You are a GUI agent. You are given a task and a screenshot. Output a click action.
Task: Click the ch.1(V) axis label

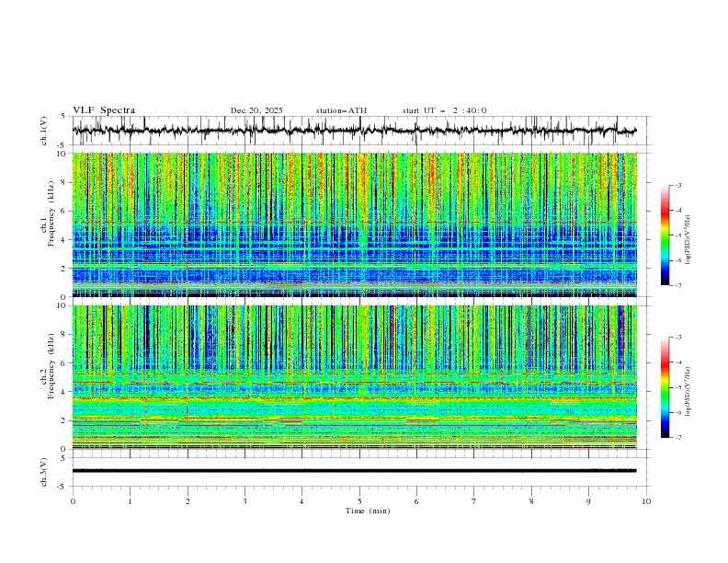coord(45,132)
